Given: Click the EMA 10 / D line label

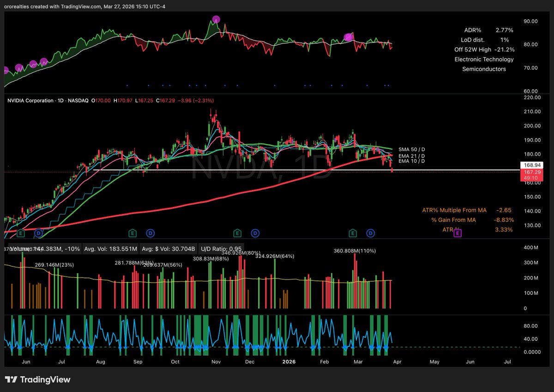Looking at the screenshot, I should click(x=411, y=160).
